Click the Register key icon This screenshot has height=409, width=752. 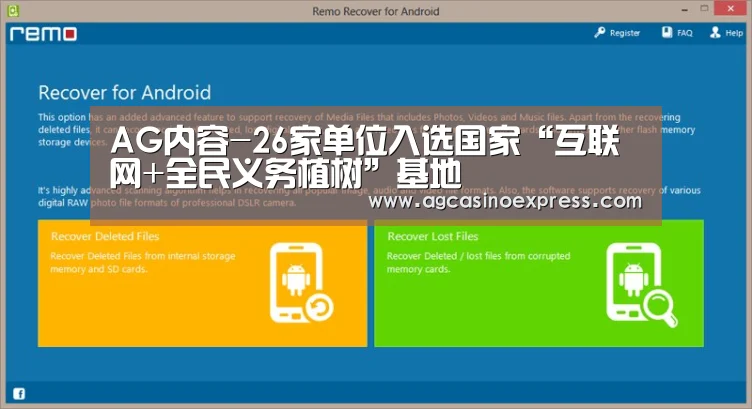pos(599,33)
